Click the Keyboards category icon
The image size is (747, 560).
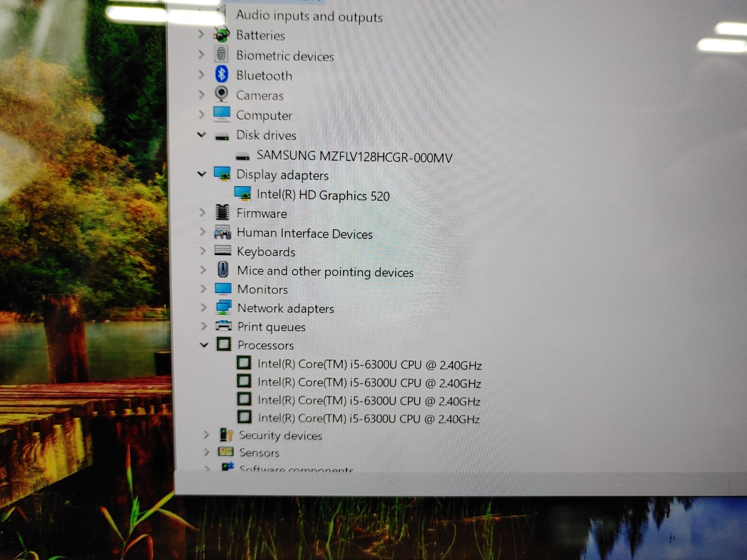click(x=223, y=251)
